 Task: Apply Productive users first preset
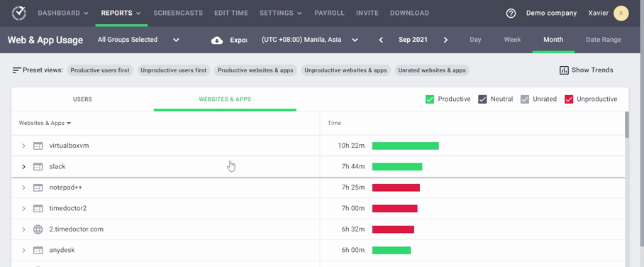click(100, 70)
